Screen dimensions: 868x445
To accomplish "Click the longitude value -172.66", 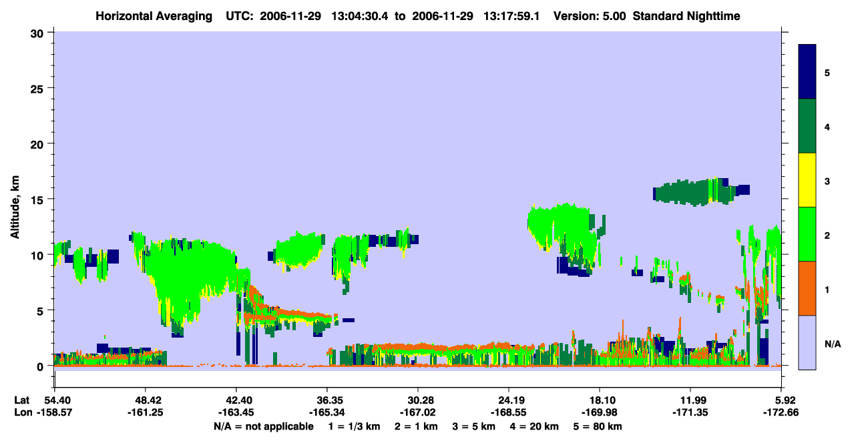I will point(781,413).
